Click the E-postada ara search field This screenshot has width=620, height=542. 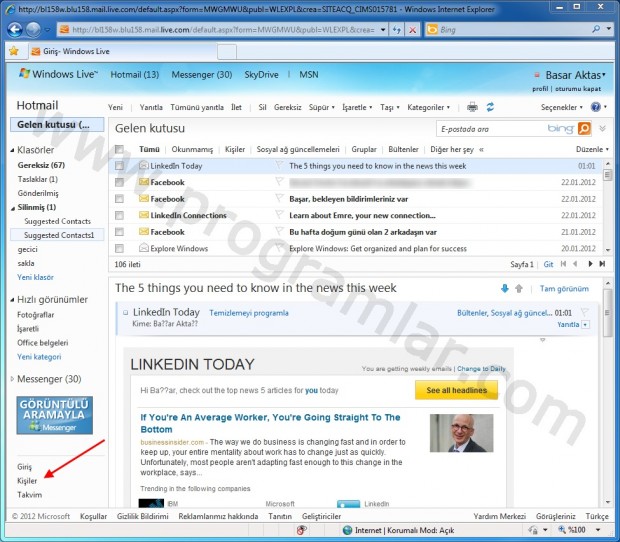pyautogui.click(x=491, y=129)
